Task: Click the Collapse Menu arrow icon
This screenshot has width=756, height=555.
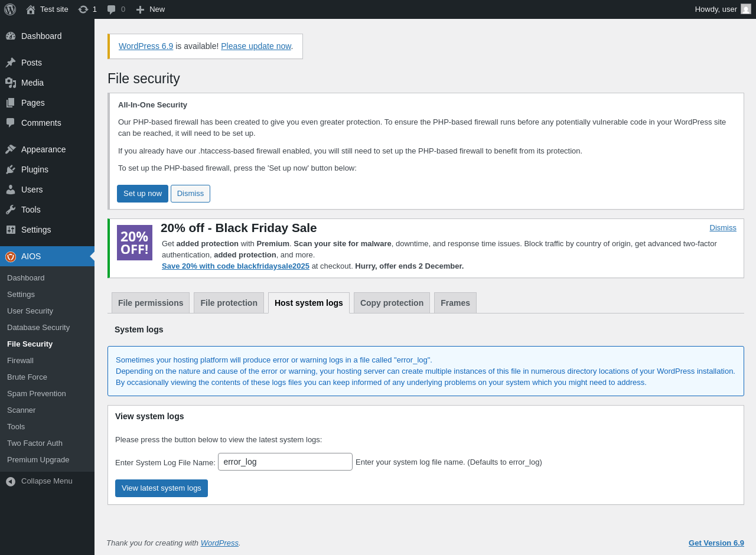Action: [11, 481]
